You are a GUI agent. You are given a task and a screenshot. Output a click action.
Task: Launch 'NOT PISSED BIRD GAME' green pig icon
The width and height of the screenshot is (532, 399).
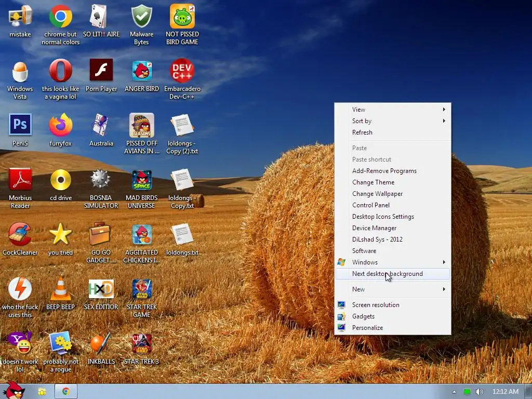pos(182,16)
